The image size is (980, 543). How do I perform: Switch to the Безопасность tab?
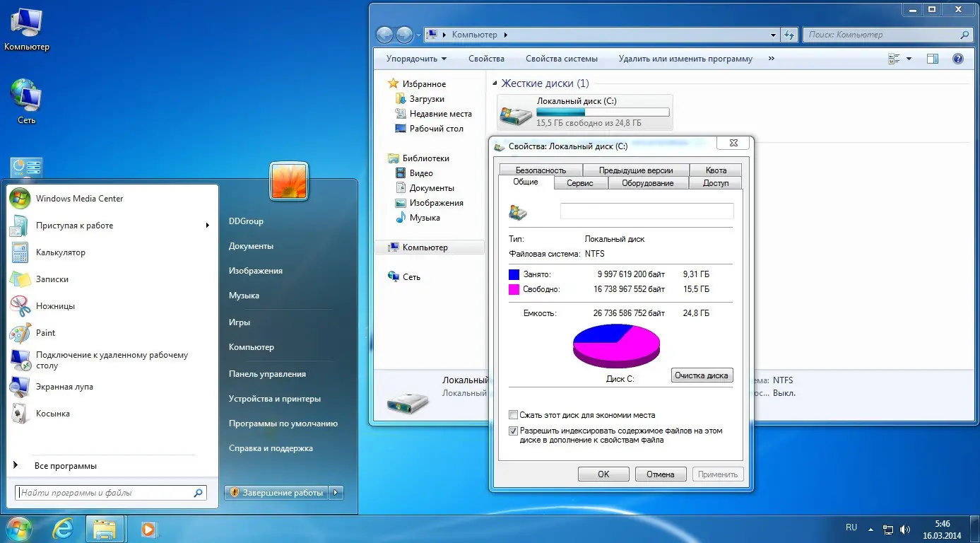(541, 170)
